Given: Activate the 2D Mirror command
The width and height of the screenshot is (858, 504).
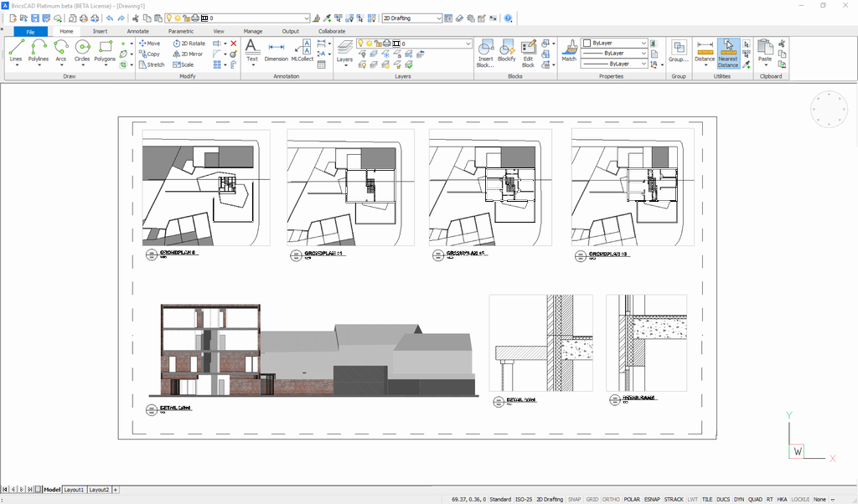Looking at the screenshot, I should click(188, 54).
